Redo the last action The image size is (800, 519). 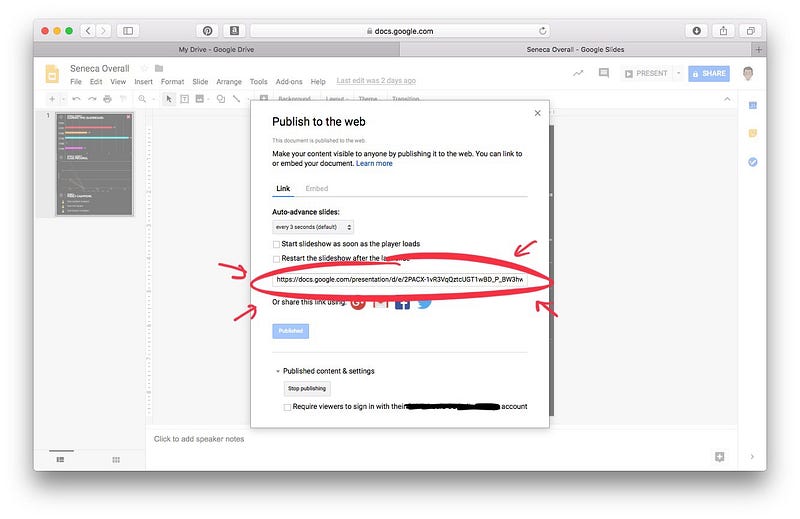92,98
